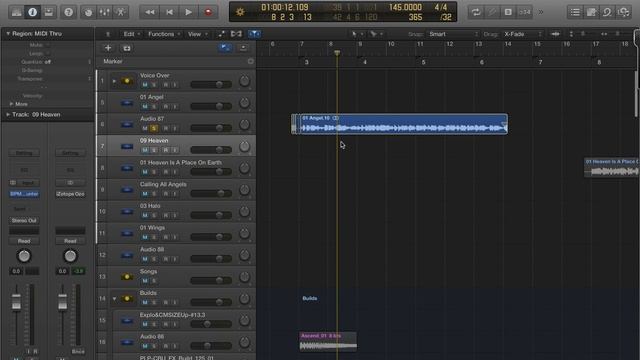Click left channel strip Setting button

point(24,153)
